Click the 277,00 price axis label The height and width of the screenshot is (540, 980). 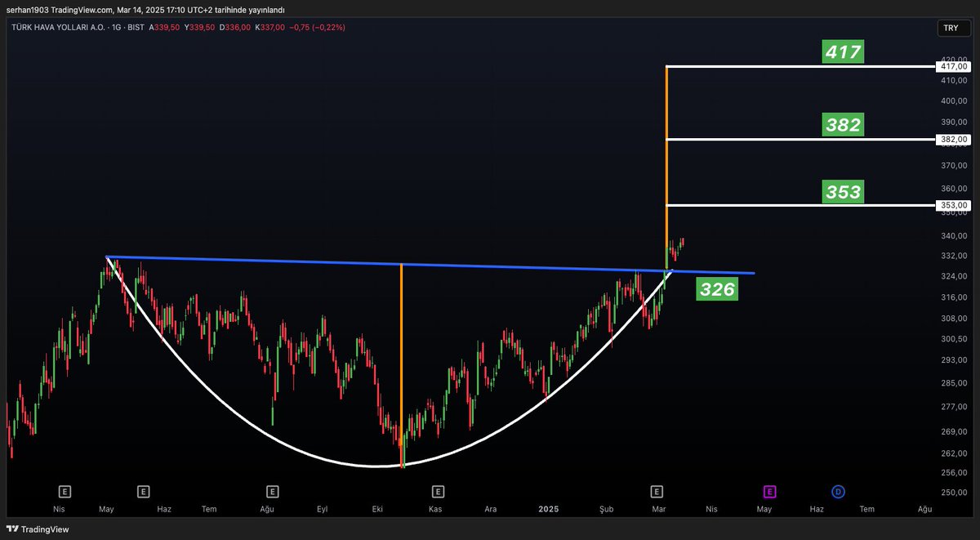pos(954,407)
